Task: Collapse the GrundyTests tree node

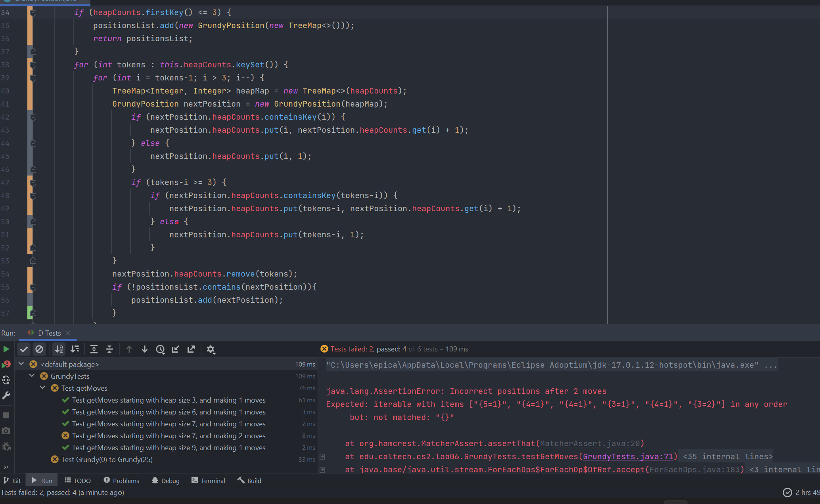Action: click(32, 376)
